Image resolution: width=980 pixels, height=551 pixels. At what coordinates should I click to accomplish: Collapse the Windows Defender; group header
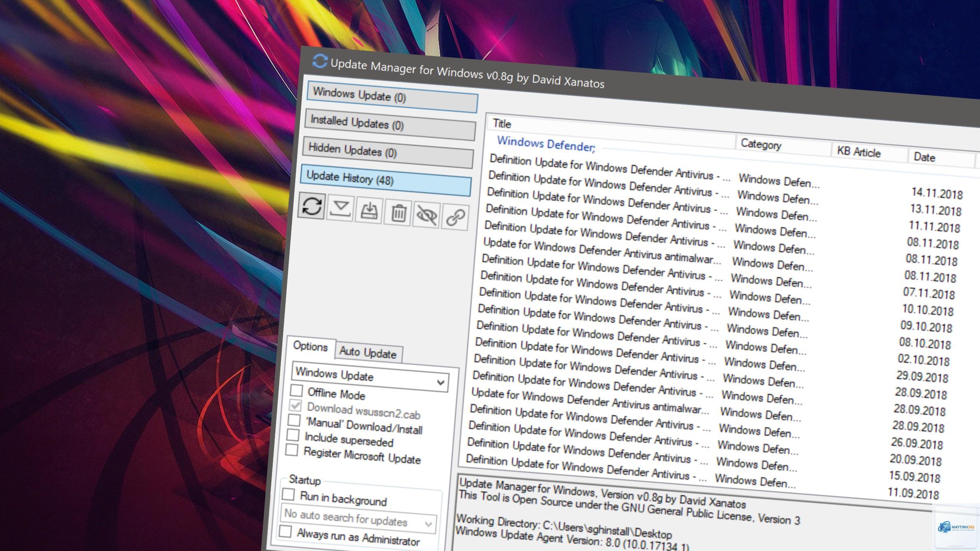point(546,144)
